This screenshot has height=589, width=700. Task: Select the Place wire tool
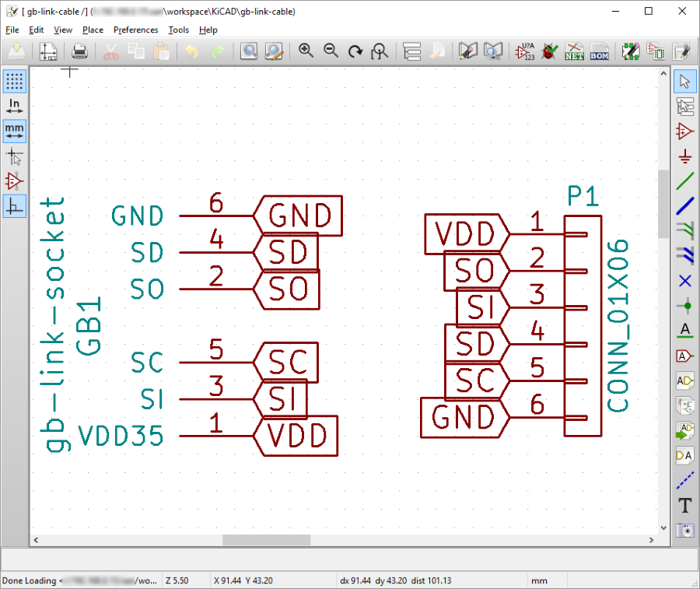click(x=684, y=181)
